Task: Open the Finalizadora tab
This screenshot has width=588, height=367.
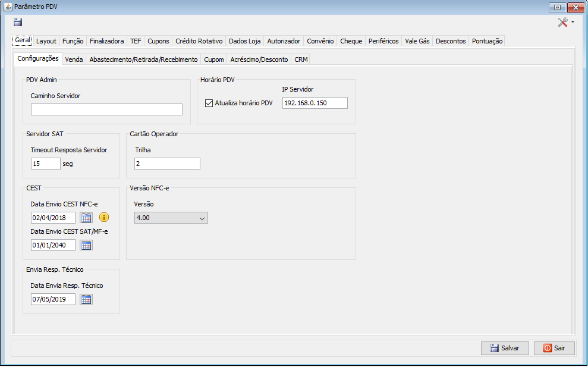Action: tap(107, 41)
